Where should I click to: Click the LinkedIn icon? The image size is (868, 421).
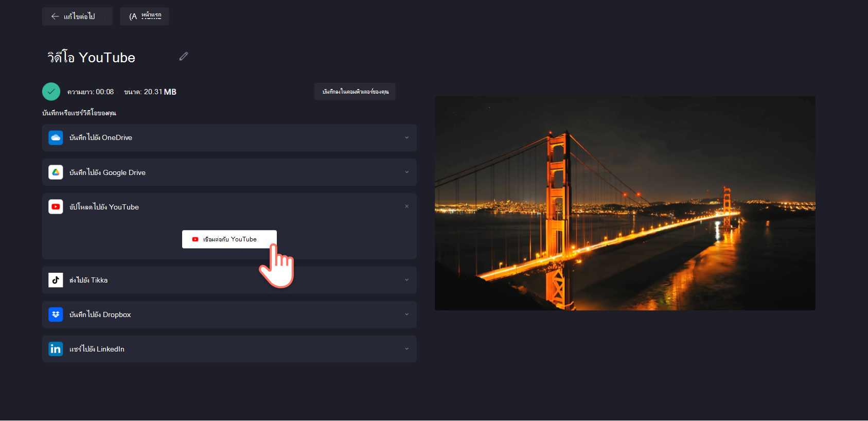click(x=56, y=349)
